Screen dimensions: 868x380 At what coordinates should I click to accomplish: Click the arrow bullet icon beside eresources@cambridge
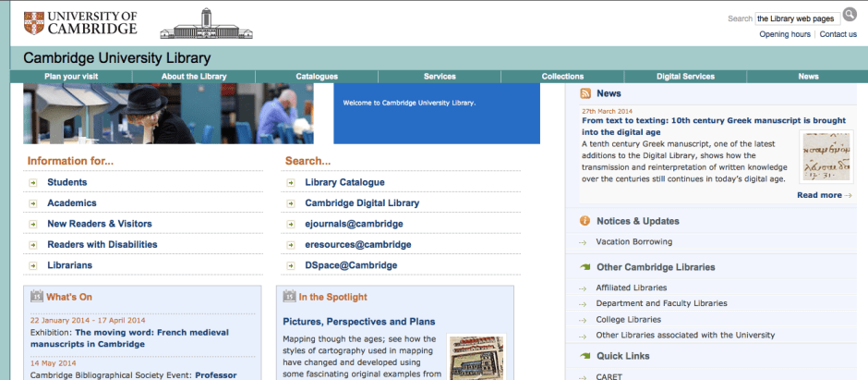291,245
